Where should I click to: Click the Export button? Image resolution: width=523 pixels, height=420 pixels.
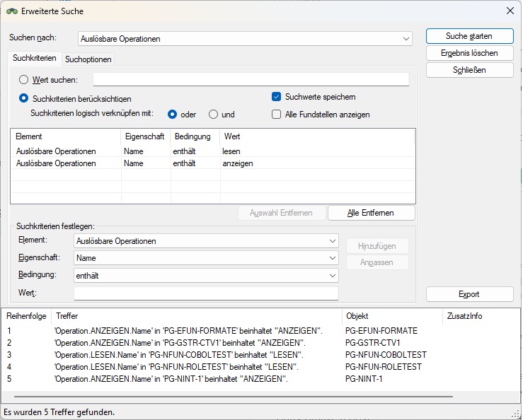pos(469,294)
